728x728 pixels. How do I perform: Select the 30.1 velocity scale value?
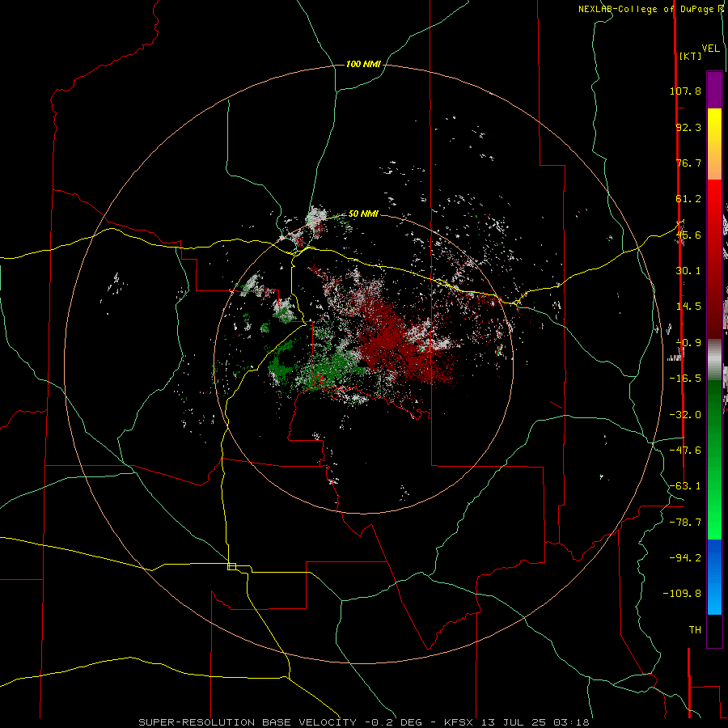click(688, 271)
